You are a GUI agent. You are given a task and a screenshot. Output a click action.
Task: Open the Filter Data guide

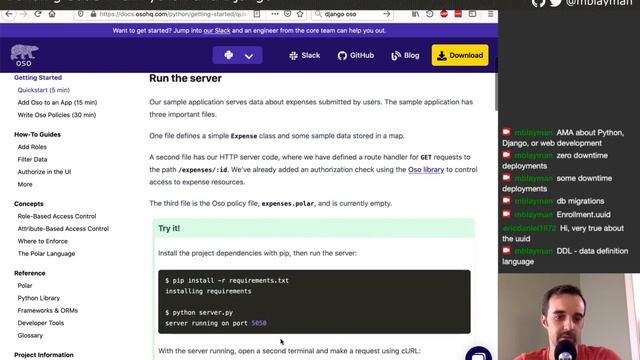tap(32, 160)
